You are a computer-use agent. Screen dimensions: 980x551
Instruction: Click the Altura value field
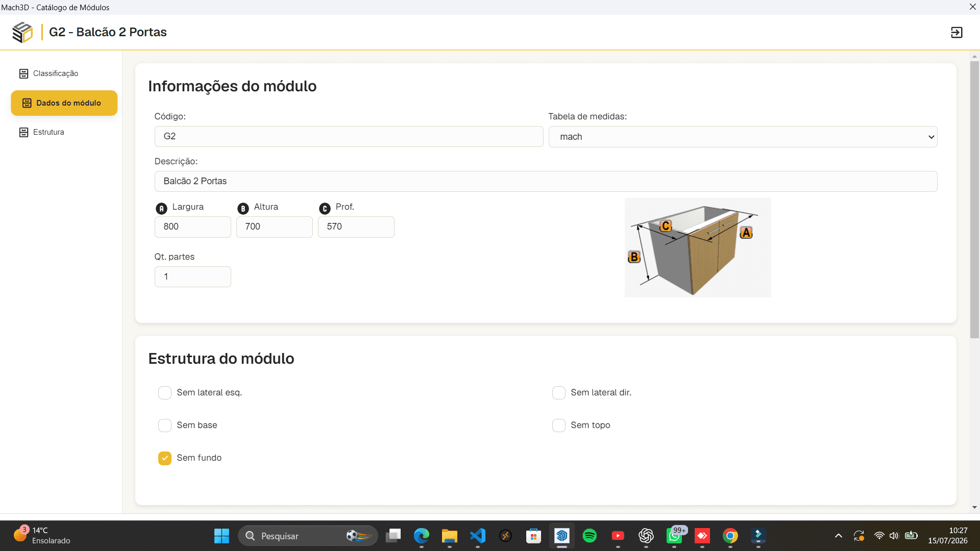[274, 227]
